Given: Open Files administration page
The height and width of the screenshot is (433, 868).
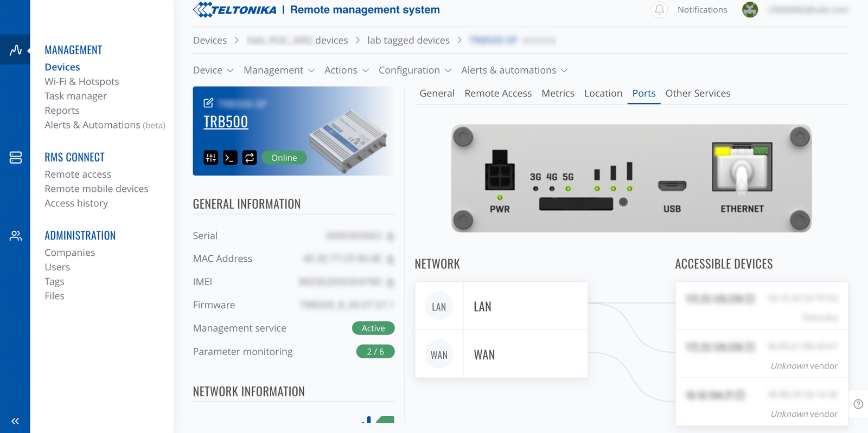Looking at the screenshot, I should pyautogui.click(x=54, y=296).
